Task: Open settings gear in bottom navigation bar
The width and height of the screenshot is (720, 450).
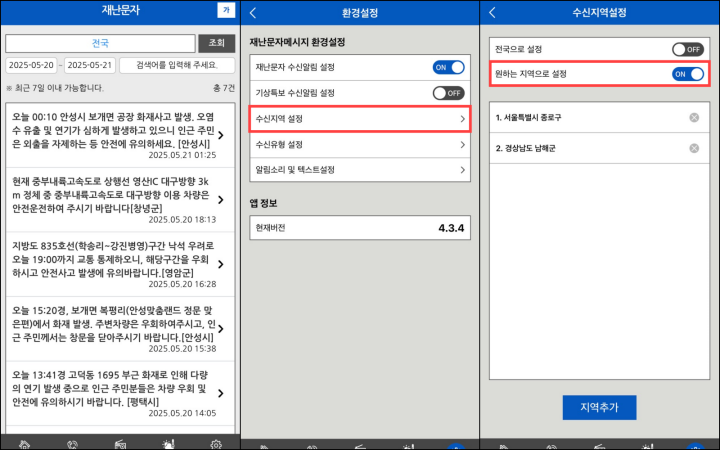Action: point(215,443)
